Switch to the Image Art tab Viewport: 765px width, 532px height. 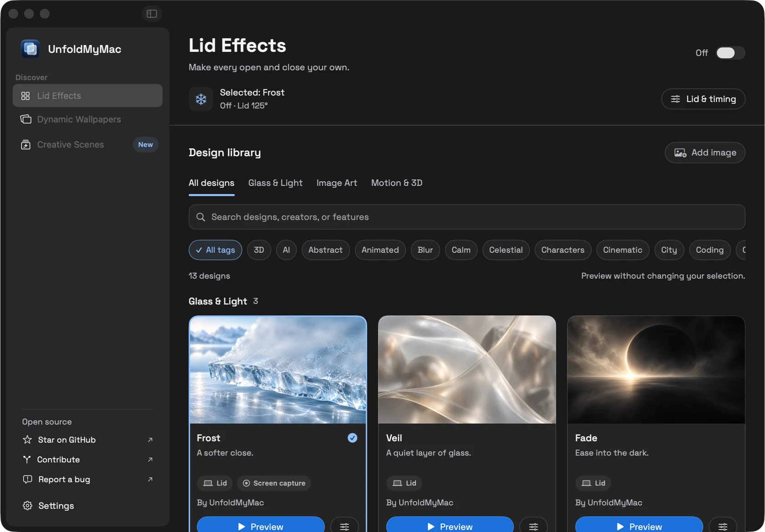pos(337,183)
